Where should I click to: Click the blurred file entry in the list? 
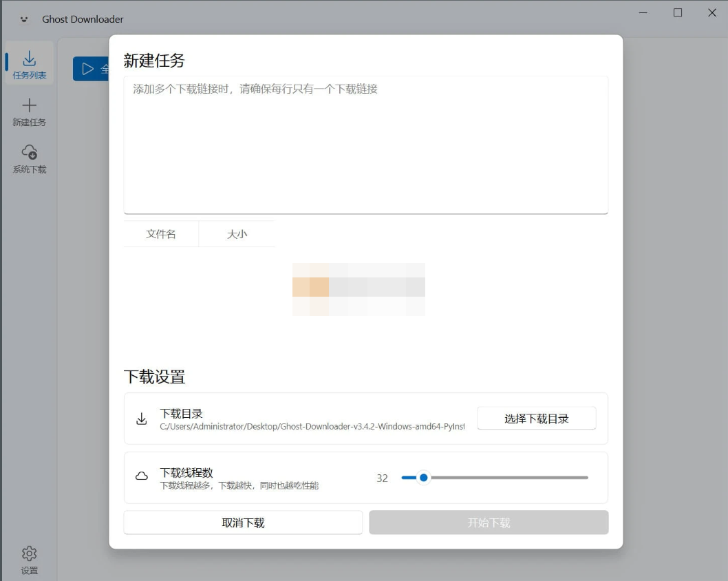[358, 289]
